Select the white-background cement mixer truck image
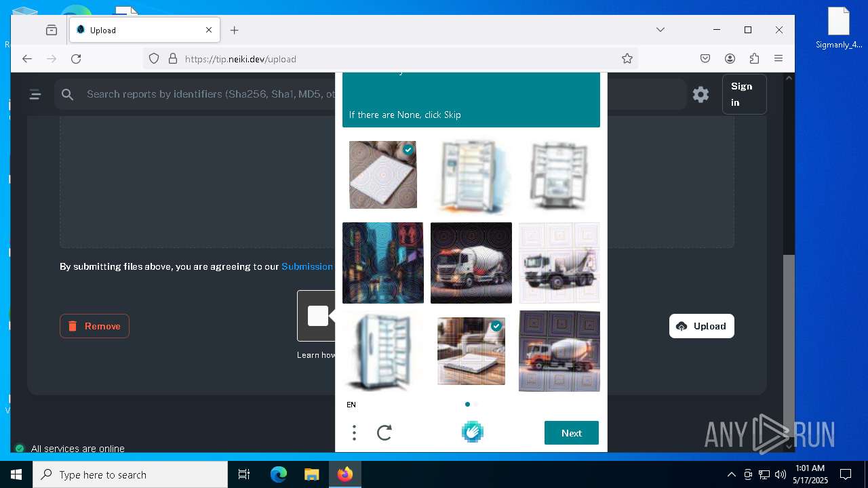The width and height of the screenshot is (868, 488). pyautogui.click(x=559, y=263)
